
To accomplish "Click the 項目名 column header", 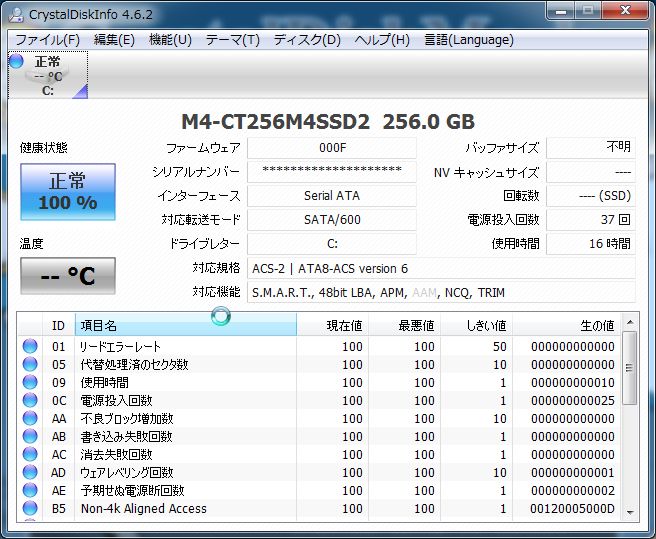I will (186, 325).
